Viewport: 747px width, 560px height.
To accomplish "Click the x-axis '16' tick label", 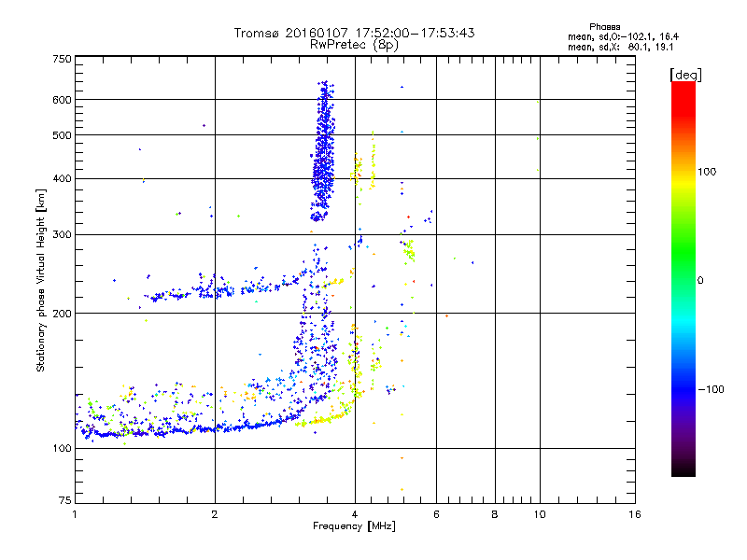I will point(635,514).
